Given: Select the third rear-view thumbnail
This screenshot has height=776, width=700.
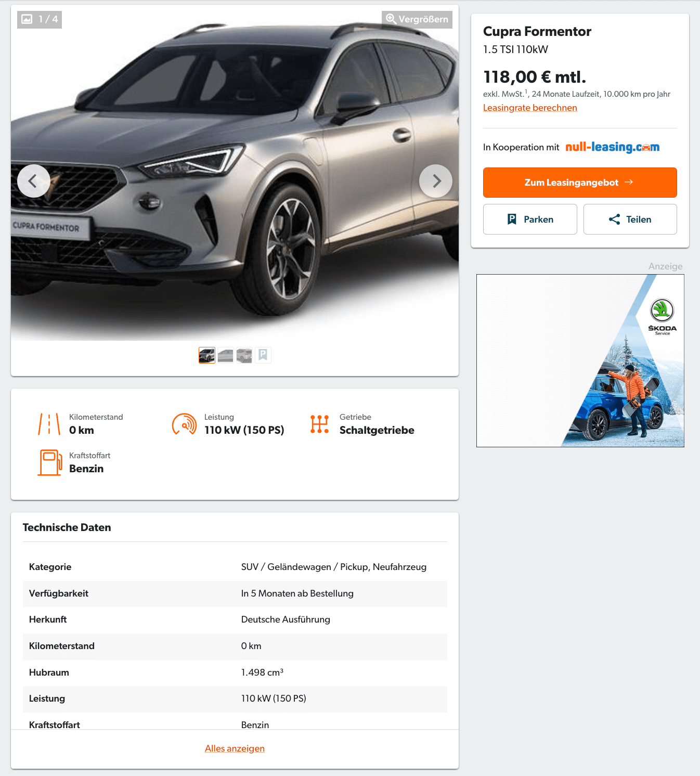Looking at the screenshot, I should point(244,355).
